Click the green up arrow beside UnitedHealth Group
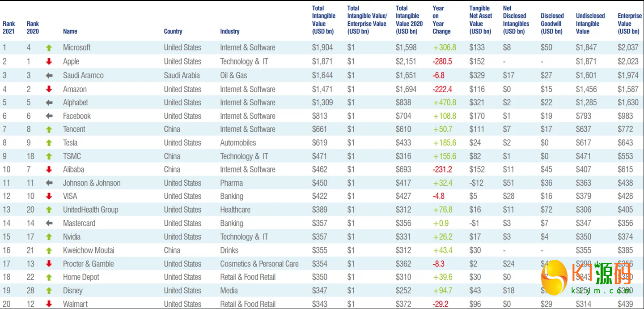Viewport: 644px width, 309px height. pos(49,210)
